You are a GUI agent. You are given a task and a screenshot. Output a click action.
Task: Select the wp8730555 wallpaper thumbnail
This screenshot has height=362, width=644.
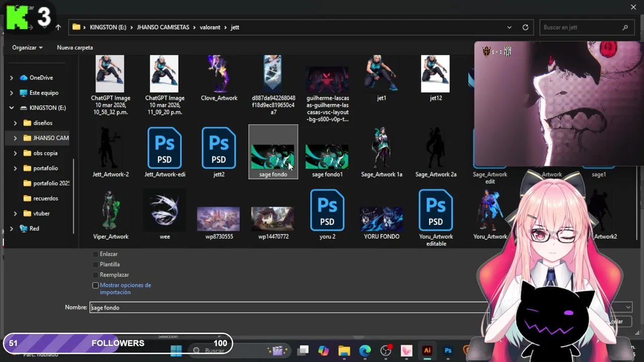218,219
